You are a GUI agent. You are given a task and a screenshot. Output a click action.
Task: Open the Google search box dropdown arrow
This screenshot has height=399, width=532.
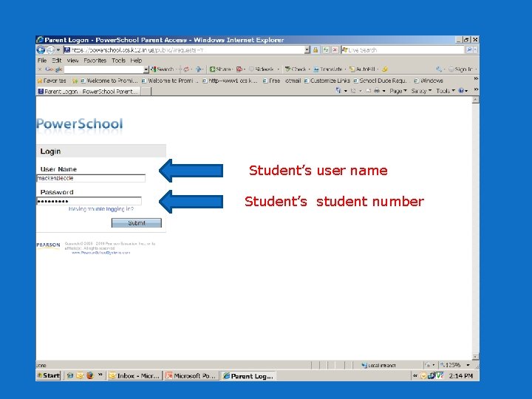pos(146,69)
